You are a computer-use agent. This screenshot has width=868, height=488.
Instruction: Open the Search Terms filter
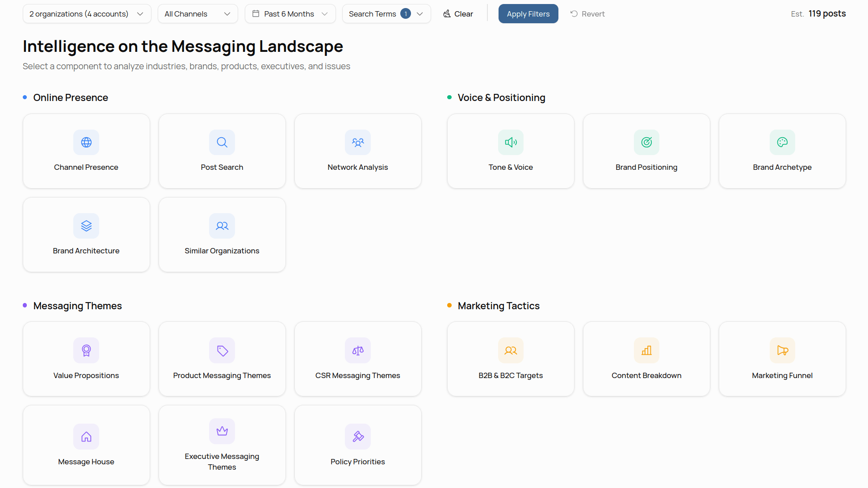pyautogui.click(x=386, y=13)
